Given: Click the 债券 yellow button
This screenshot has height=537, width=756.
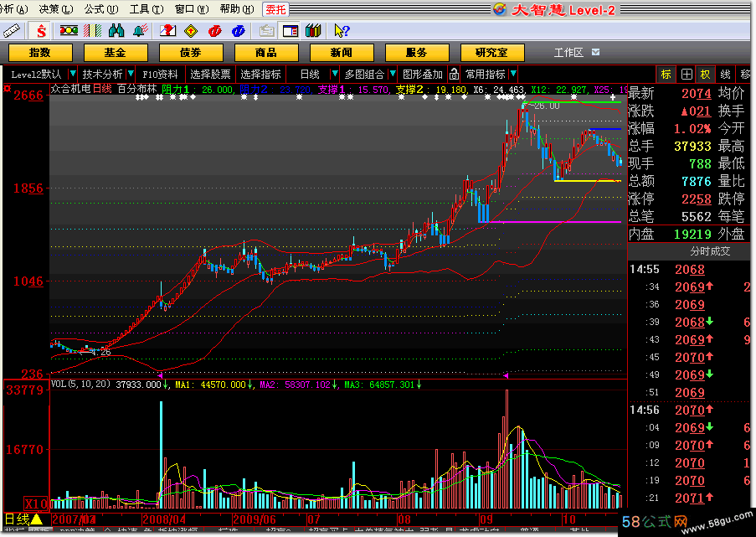Looking at the screenshot, I should (x=191, y=53).
